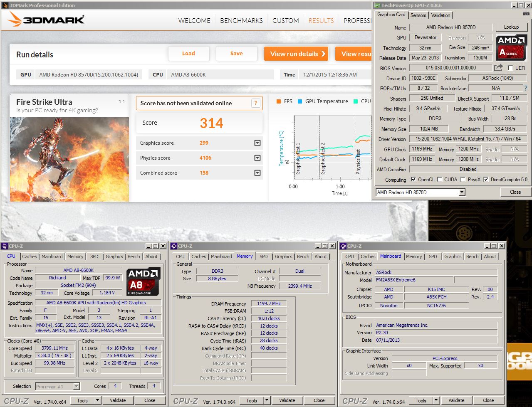The height and width of the screenshot is (407, 532).
Task: Click the BIOS Date value 07/11/2013
Action: tap(436, 340)
